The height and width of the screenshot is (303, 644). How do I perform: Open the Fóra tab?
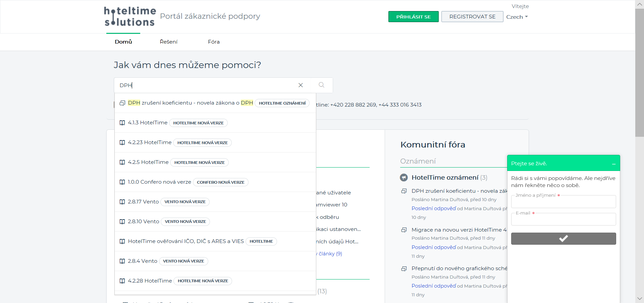click(214, 42)
